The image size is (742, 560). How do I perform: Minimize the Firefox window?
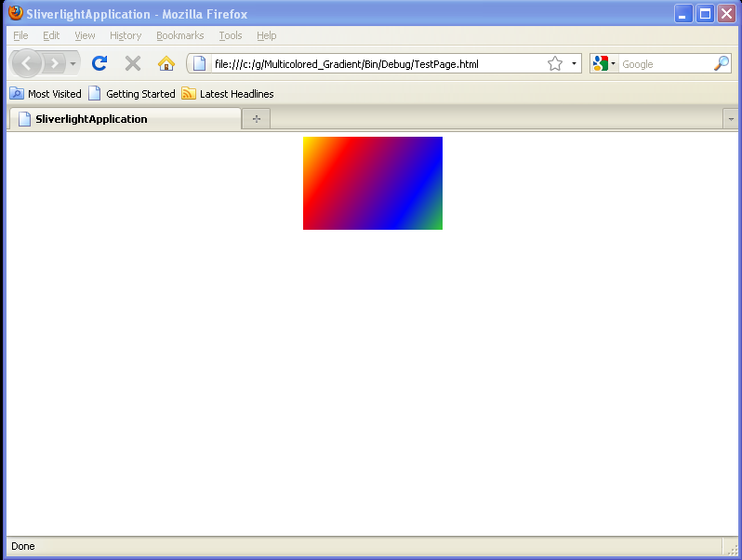tap(682, 14)
